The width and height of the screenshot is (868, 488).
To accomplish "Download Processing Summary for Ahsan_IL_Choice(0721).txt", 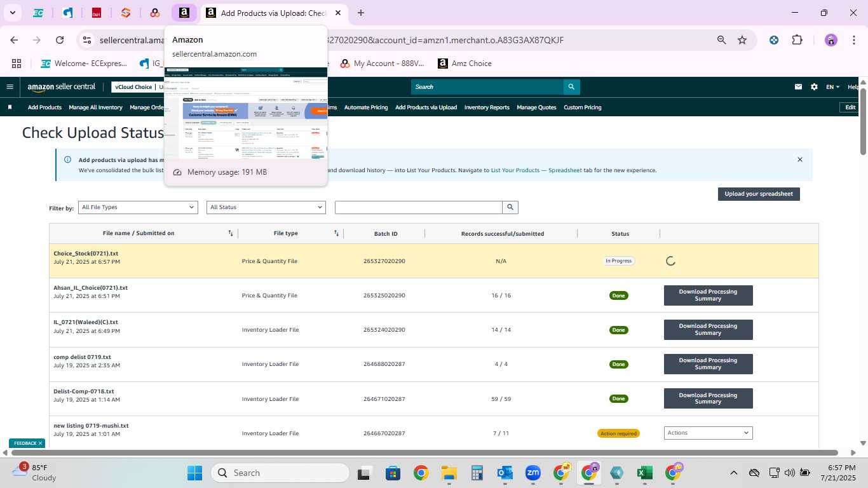I will pos(708,295).
